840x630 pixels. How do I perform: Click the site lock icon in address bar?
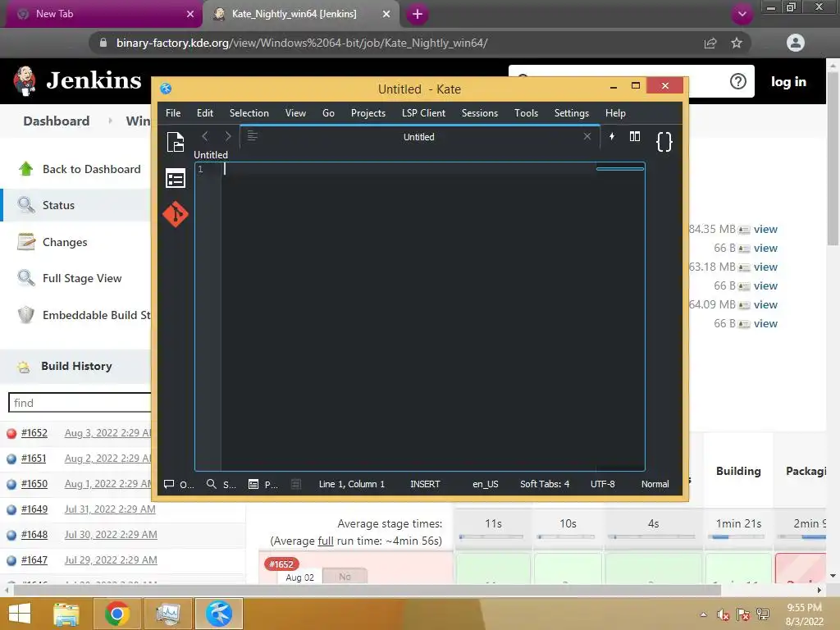(x=103, y=43)
